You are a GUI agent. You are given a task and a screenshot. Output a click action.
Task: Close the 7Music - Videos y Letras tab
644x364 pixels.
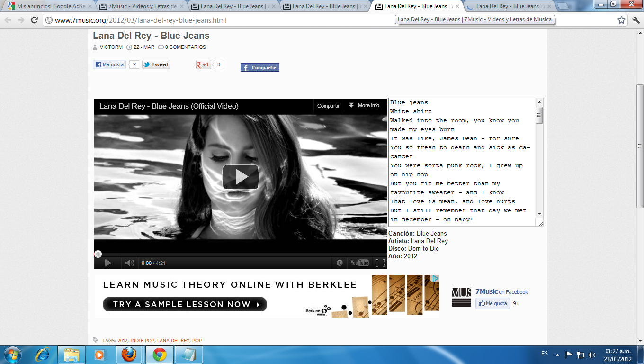181,6
